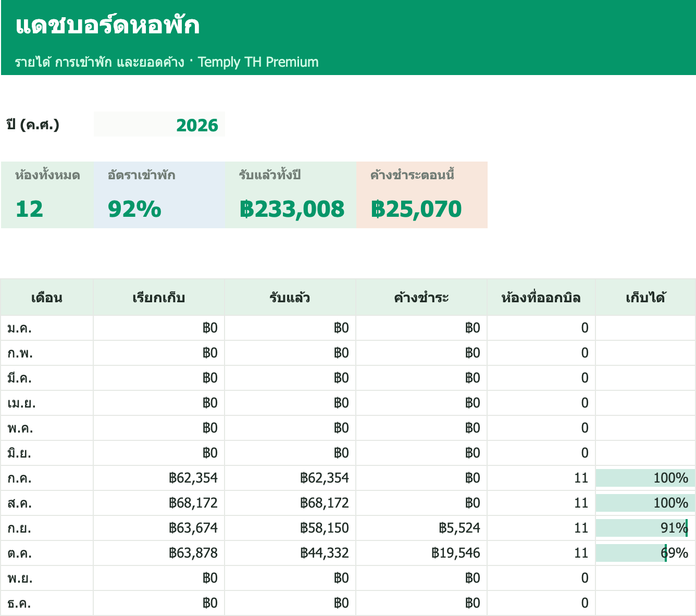Select the ฿63,878 billed amount for ต.ค.
Image resolution: width=696 pixels, height=616 pixels.
click(193, 553)
